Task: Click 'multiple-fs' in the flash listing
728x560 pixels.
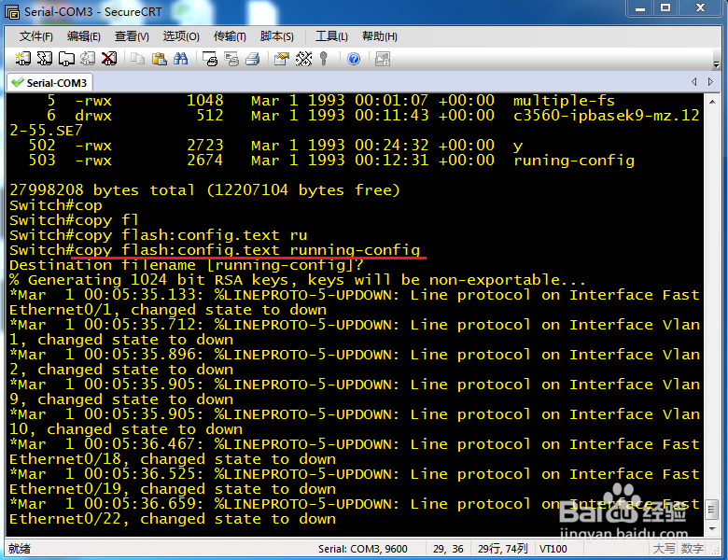Action: 564,101
